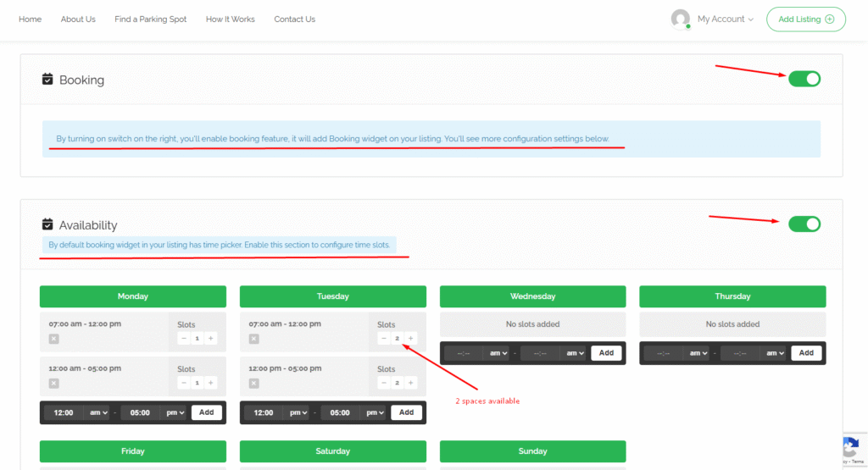The image size is (868, 470).
Task: Delete Tuesday 07:00 am - 12:00 pm slot
Action: click(253, 339)
